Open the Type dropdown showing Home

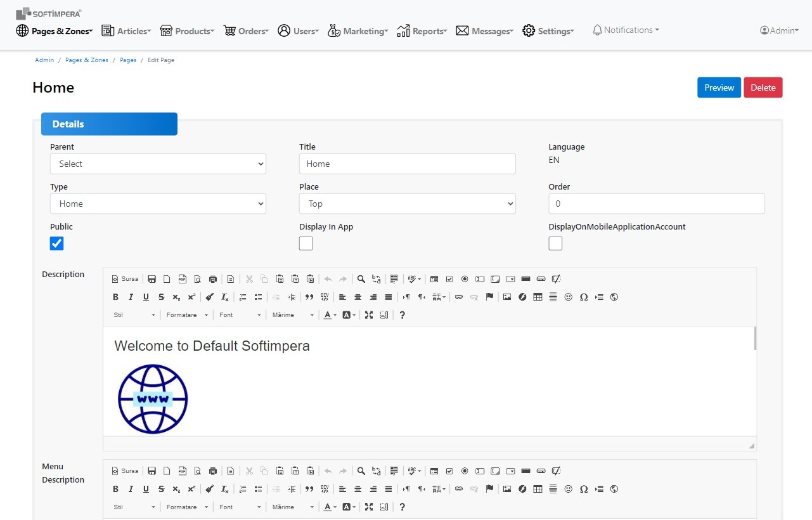[x=158, y=204]
